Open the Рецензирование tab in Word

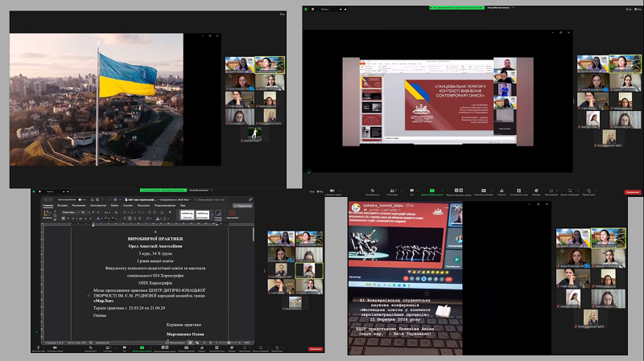point(164,205)
